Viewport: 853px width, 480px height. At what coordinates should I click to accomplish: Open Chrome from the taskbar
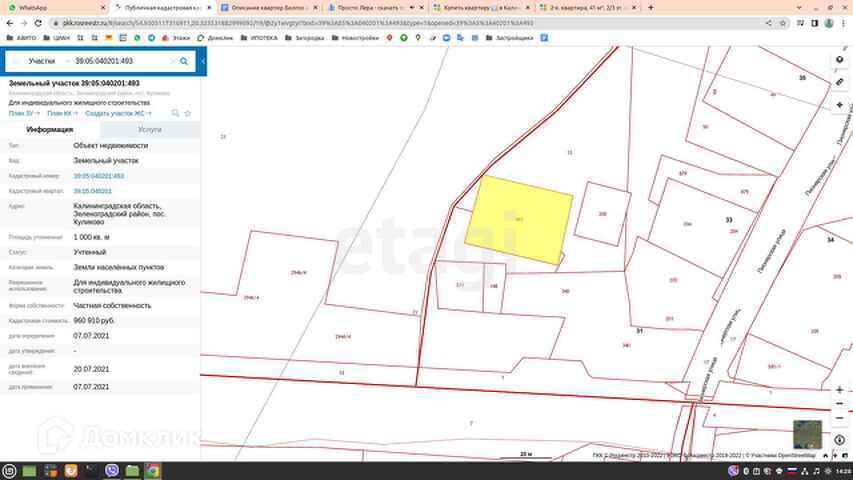(x=153, y=471)
